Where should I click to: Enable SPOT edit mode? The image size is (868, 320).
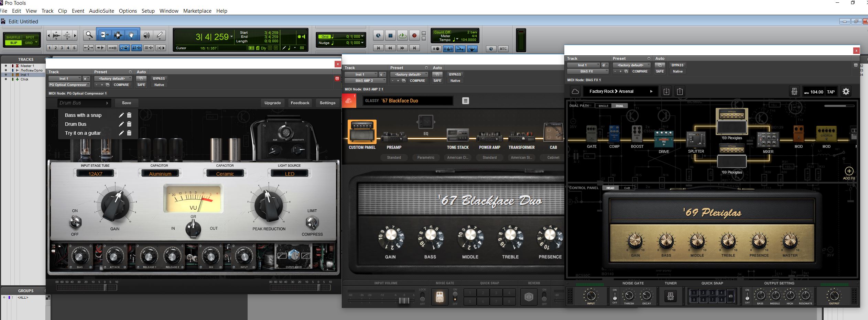pyautogui.click(x=30, y=37)
